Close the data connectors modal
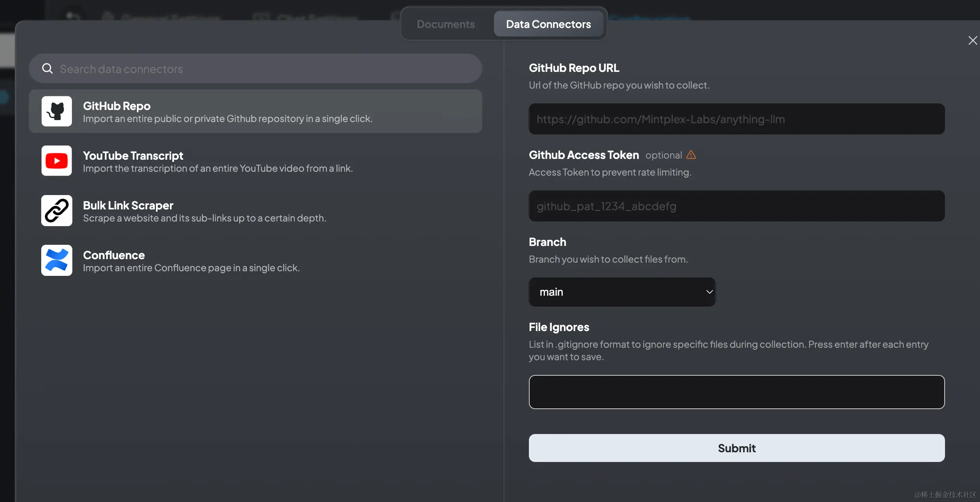Viewport: 980px width, 502px height. click(973, 41)
